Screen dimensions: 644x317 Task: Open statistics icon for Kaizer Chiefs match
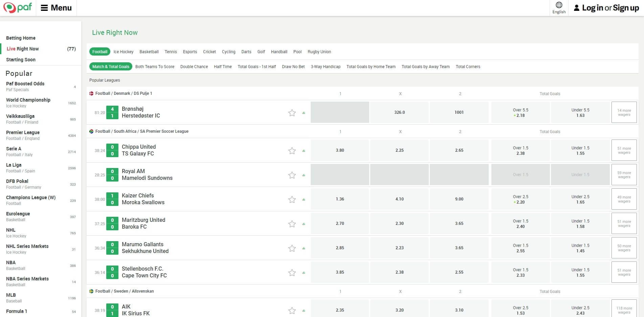(304, 199)
